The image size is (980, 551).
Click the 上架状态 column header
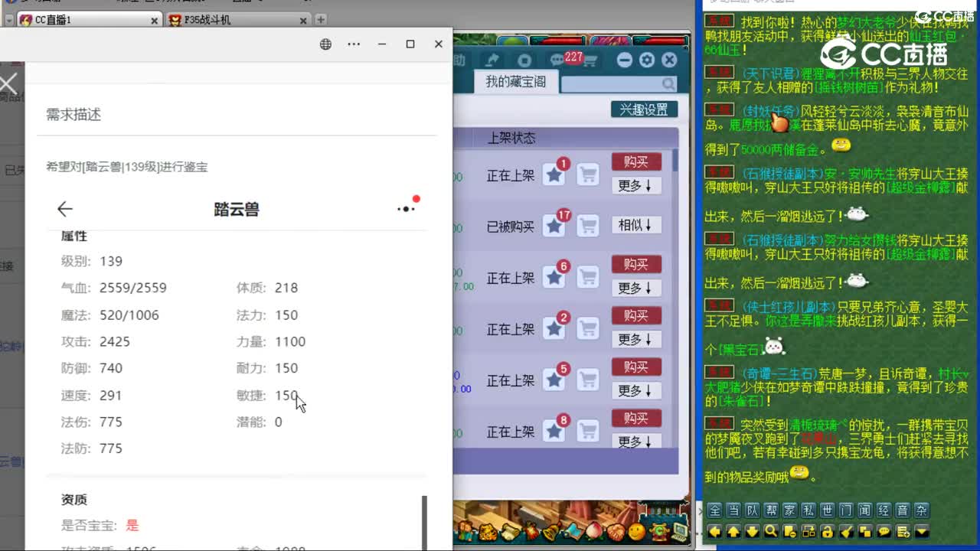pyautogui.click(x=511, y=138)
